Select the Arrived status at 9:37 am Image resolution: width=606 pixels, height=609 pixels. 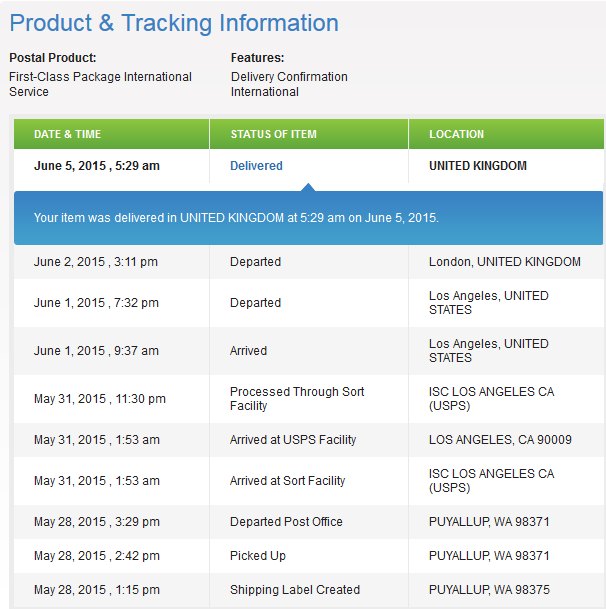[x=248, y=351]
